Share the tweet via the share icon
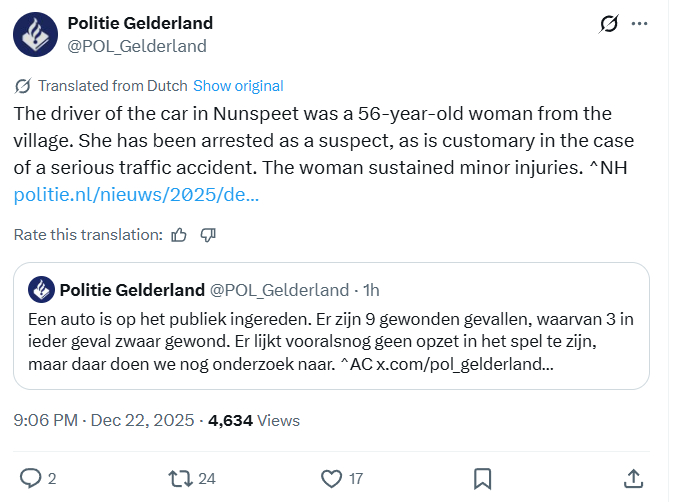 click(632, 478)
